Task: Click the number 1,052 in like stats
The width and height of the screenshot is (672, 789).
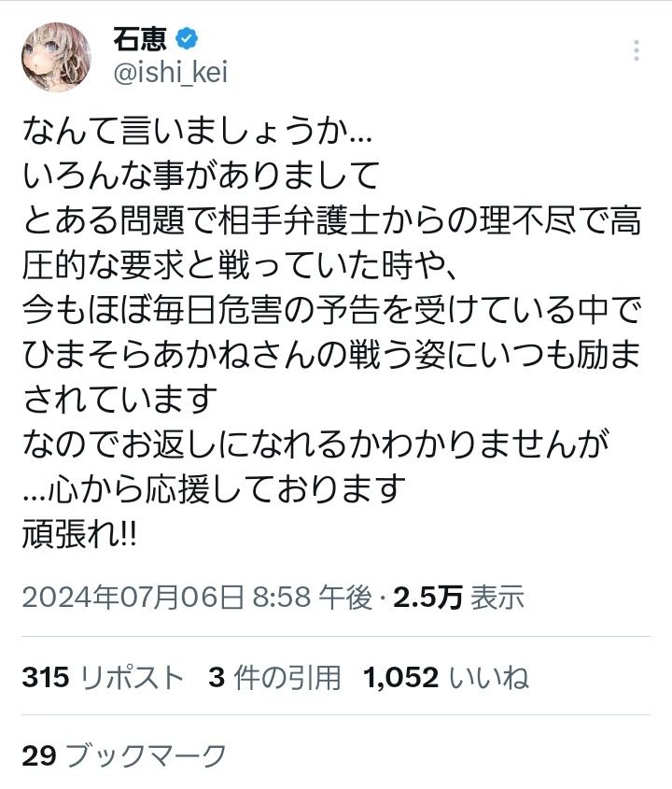Action: point(401,677)
